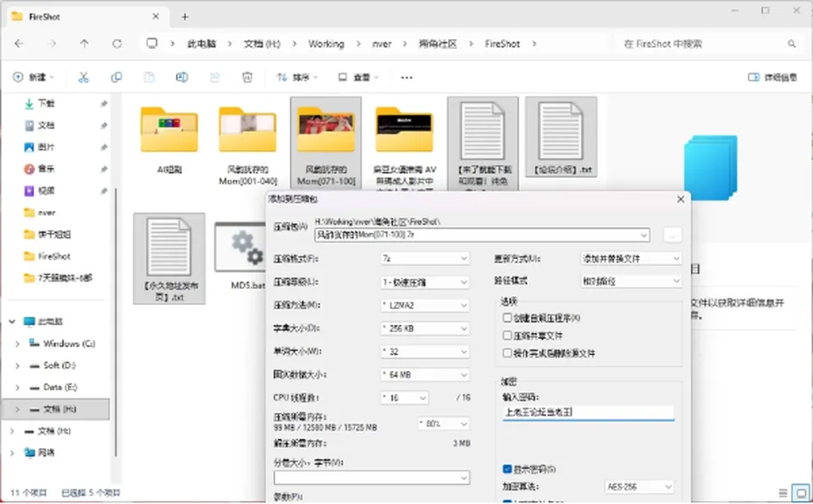Close the add to archive dialog

680,200
